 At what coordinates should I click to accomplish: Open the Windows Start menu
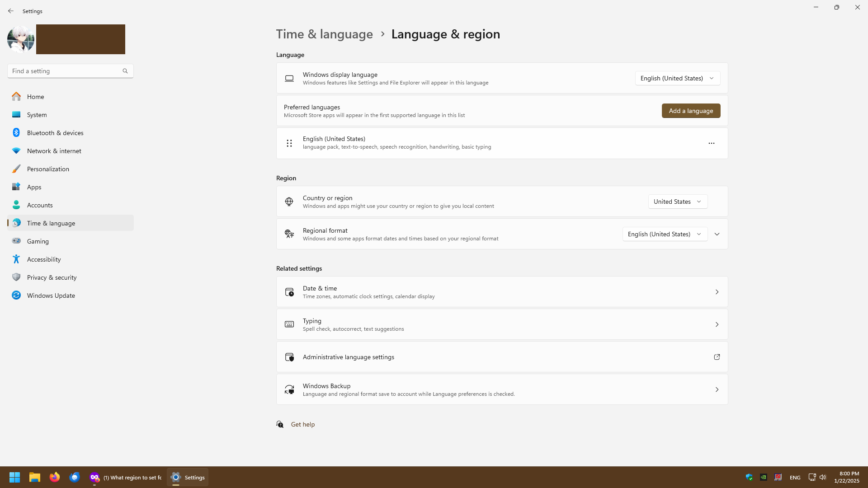click(x=14, y=477)
